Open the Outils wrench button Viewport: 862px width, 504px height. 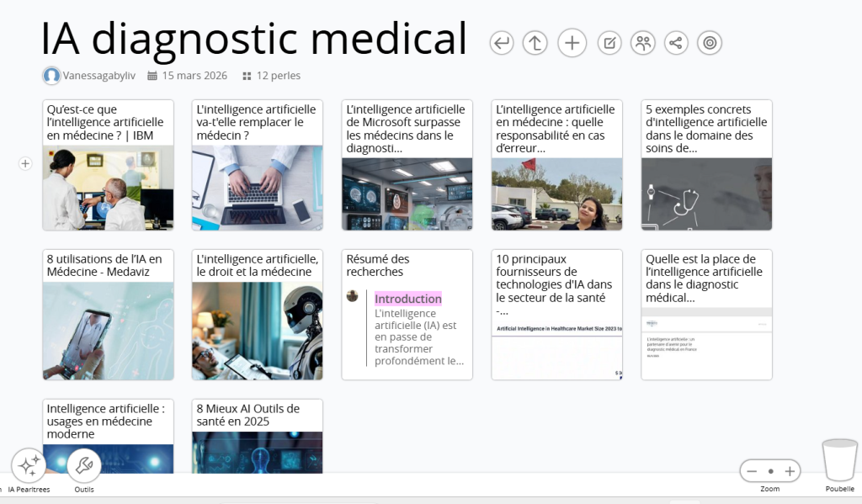click(84, 465)
